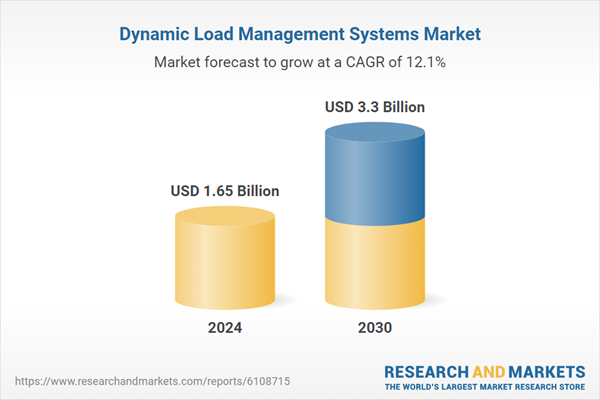Select the yellow base of 2030 cylinder
This screenshot has height=400, width=600.
(376, 265)
